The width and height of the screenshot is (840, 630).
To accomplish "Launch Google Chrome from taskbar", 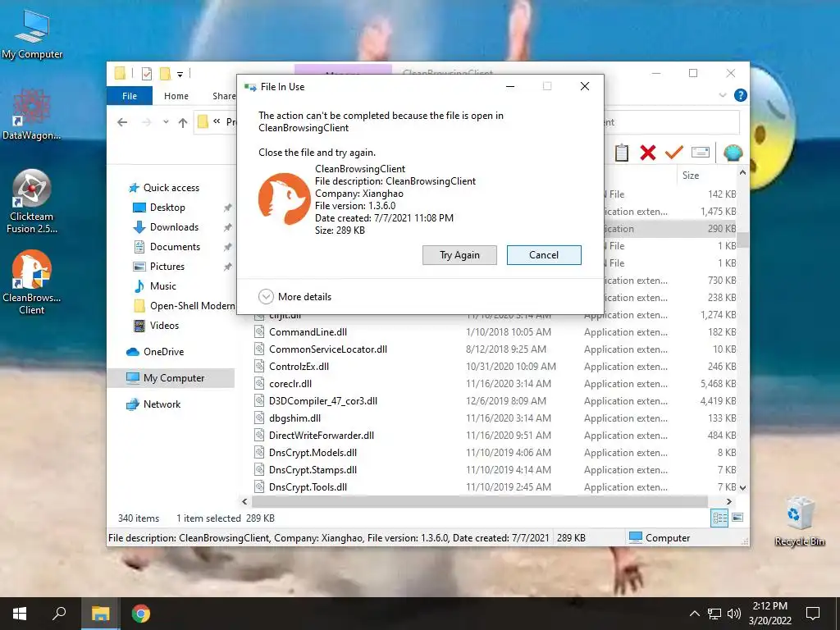I will [x=141, y=614].
